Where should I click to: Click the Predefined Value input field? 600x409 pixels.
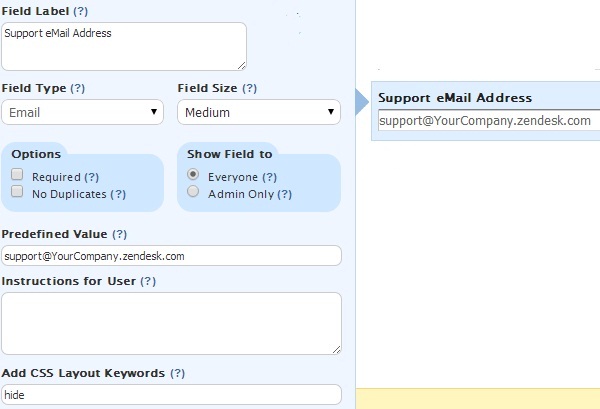171,256
